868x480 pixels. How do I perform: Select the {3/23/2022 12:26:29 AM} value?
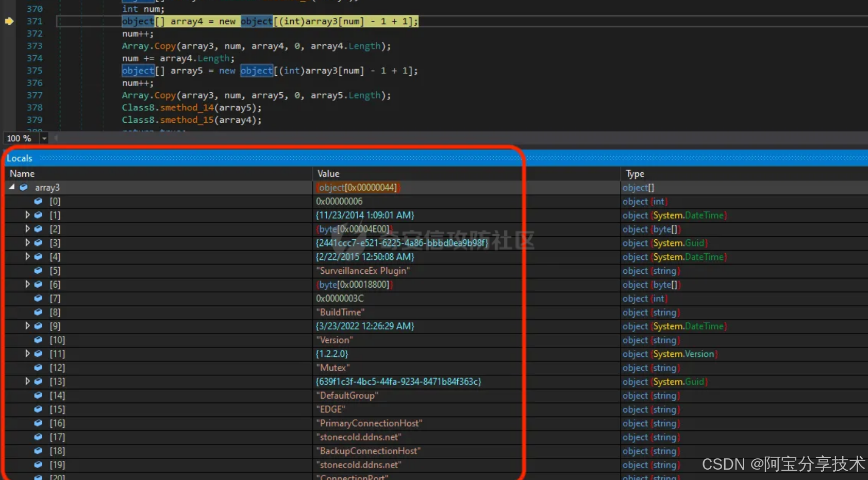365,326
